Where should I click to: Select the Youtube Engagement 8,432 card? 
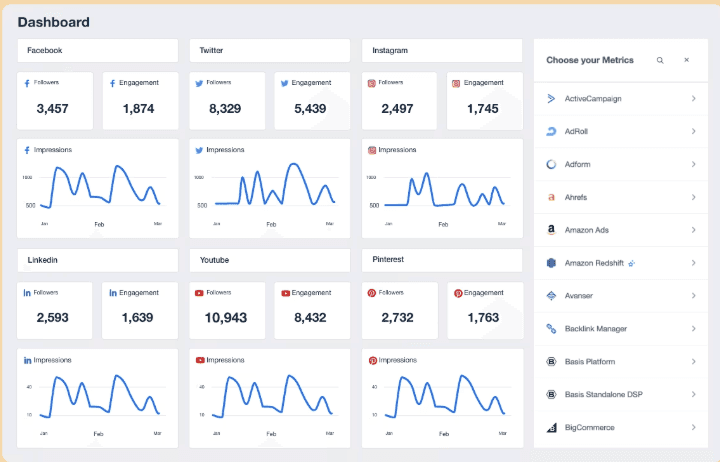312,310
